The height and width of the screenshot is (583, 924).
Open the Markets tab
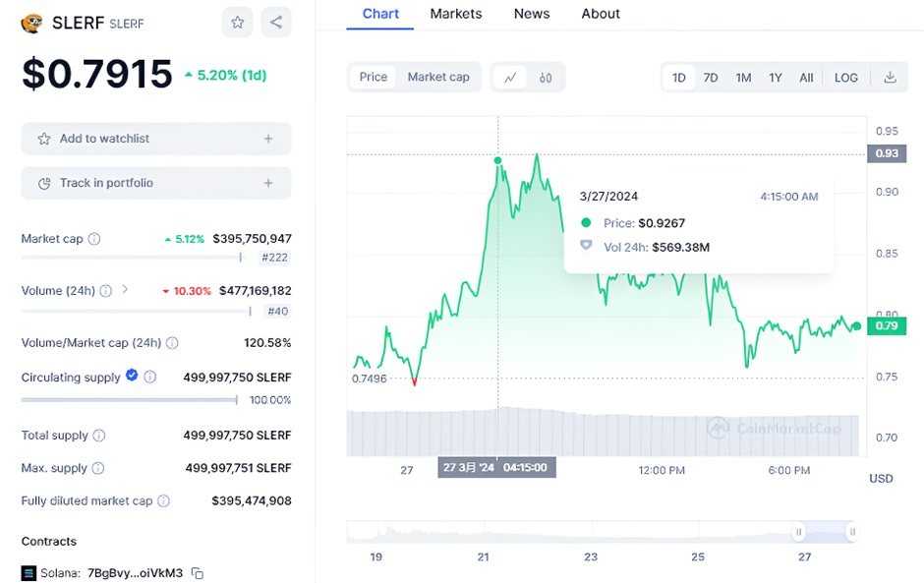pyautogui.click(x=456, y=14)
